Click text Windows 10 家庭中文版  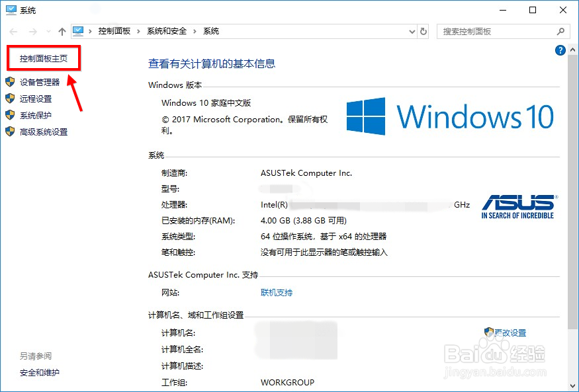pos(206,103)
